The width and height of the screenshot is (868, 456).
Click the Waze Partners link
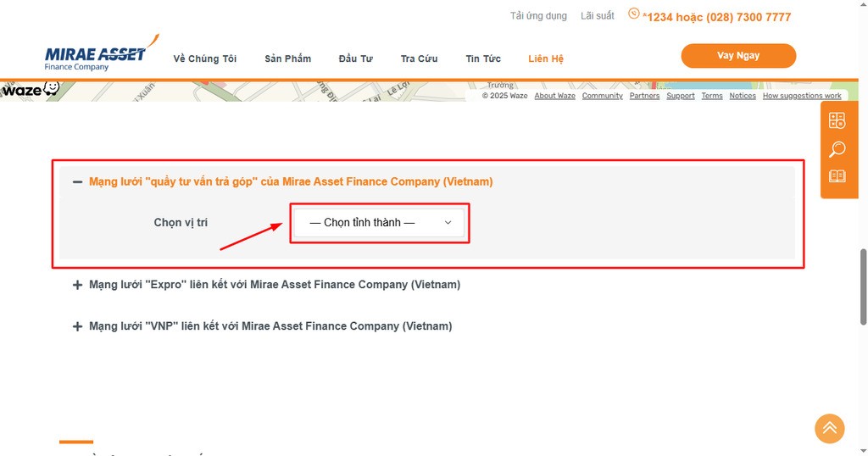point(644,96)
